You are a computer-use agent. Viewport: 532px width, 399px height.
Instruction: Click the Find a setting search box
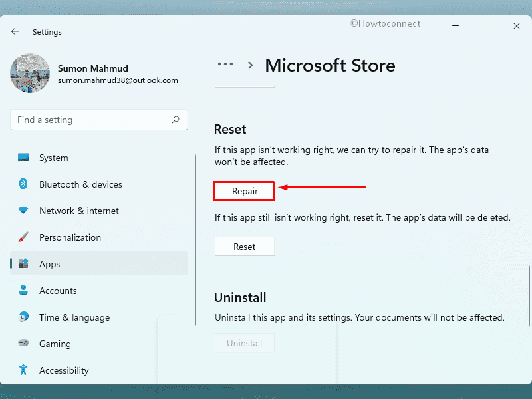[x=98, y=120]
